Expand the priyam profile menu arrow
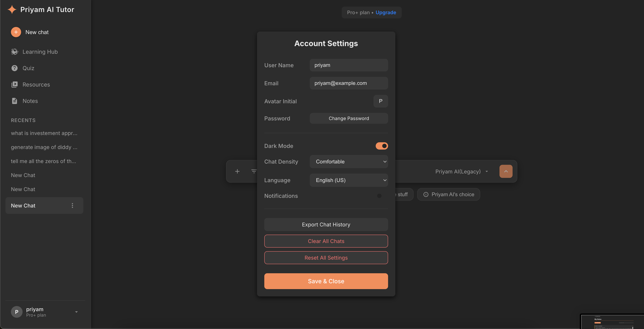 [x=76, y=312]
